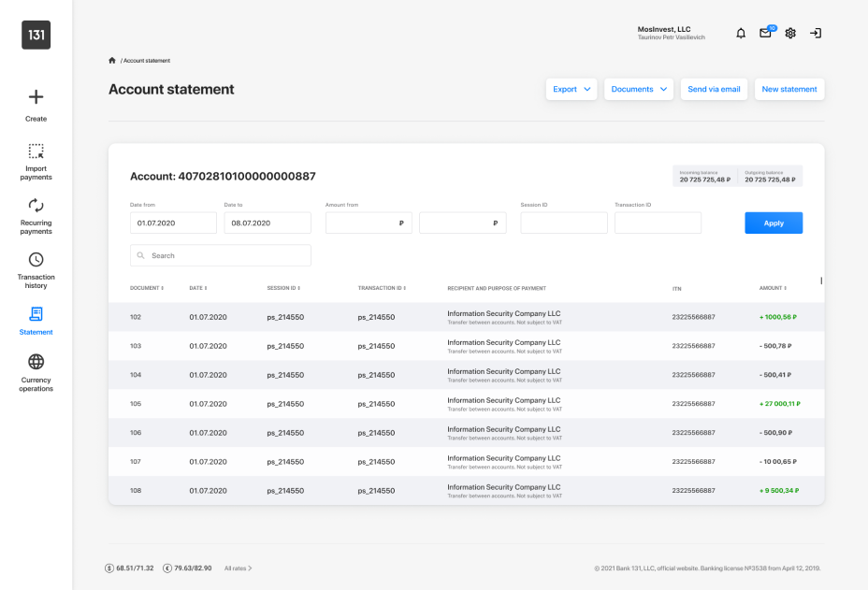The width and height of the screenshot is (868, 590).
Task: Click amount +9 500,34 ₽
Action: coord(779,490)
